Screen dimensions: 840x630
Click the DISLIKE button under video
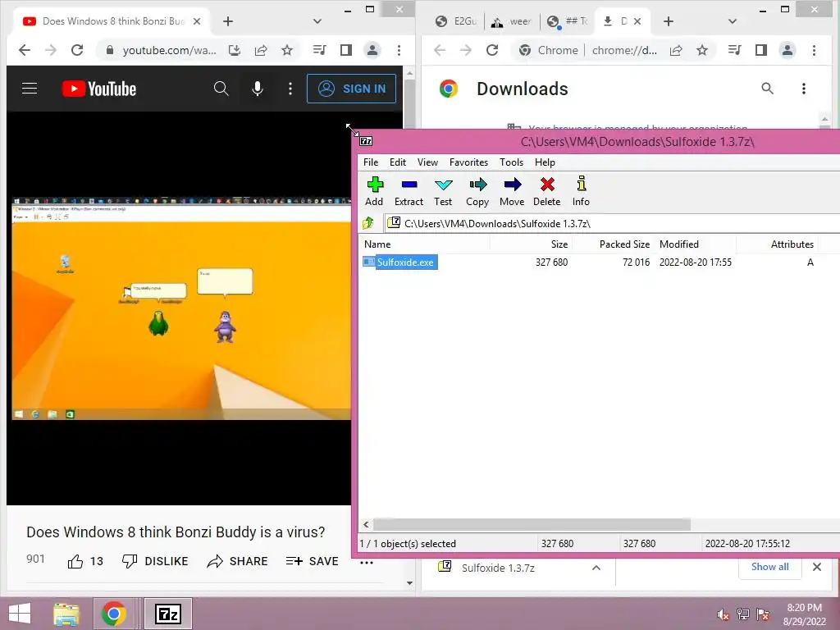[155, 561]
